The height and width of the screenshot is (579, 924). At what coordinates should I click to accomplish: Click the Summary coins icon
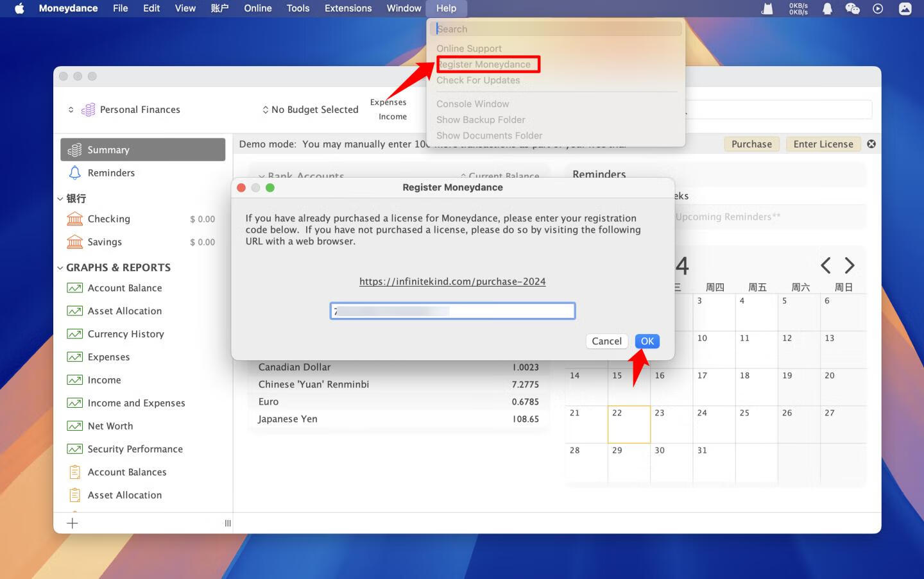(x=74, y=149)
